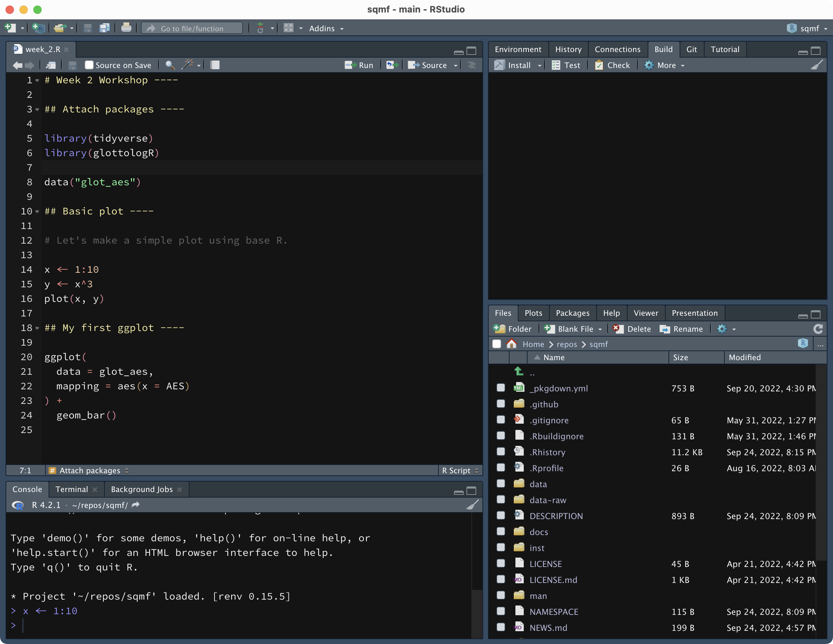Click the Run current line button

tap(359, 65)
